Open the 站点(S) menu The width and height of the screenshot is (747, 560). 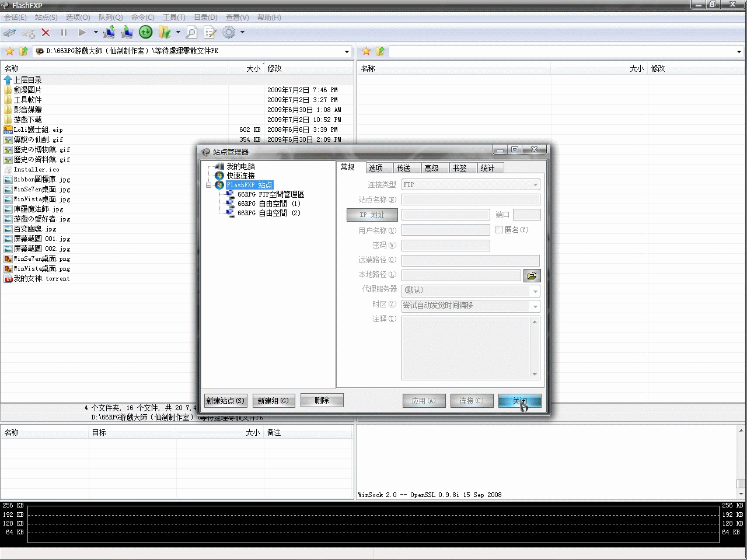click(x=46, y=17)
